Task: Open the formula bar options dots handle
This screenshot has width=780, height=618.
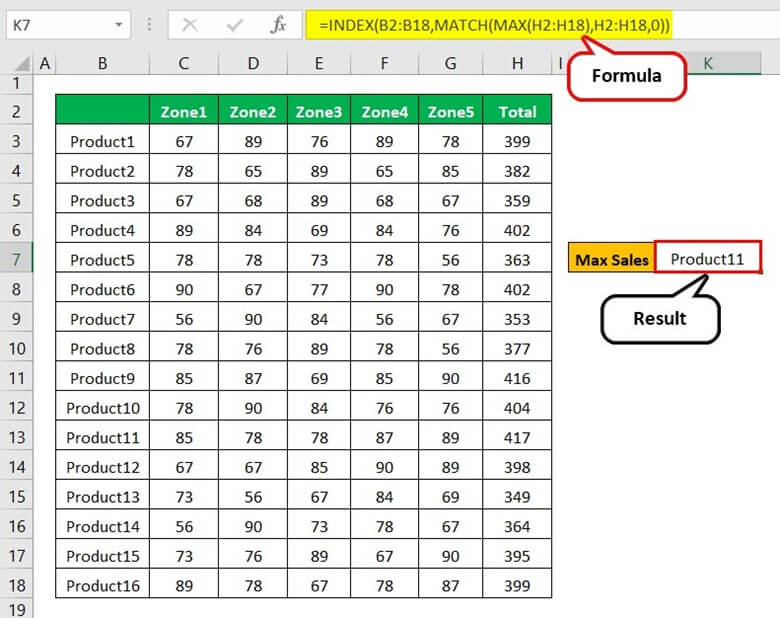Action: (149, 24)
